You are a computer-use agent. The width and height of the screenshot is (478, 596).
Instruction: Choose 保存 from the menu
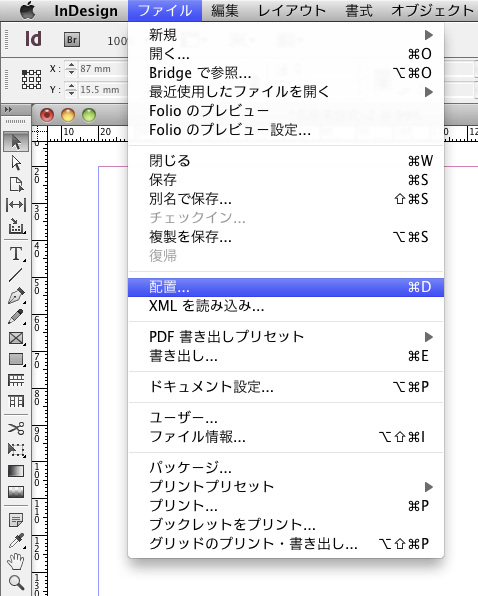pos(286,180)
